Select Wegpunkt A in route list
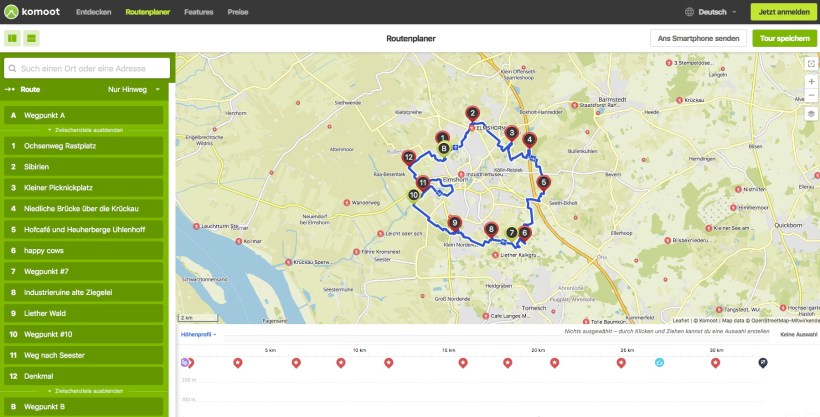Image resolution: width=820 pixels, height=417 pixels. coord(84,115)
